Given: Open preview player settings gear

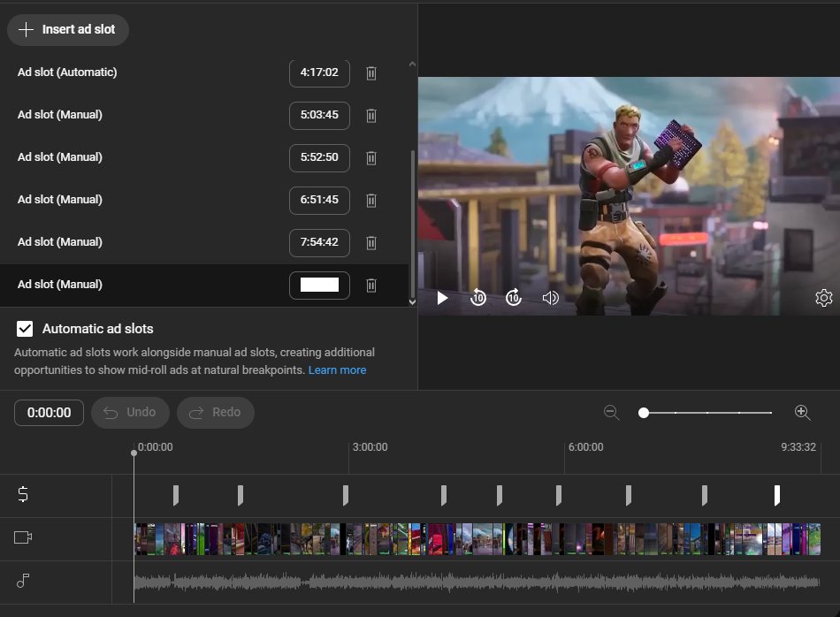Looking at the screenshot, I should click(823, 298).
